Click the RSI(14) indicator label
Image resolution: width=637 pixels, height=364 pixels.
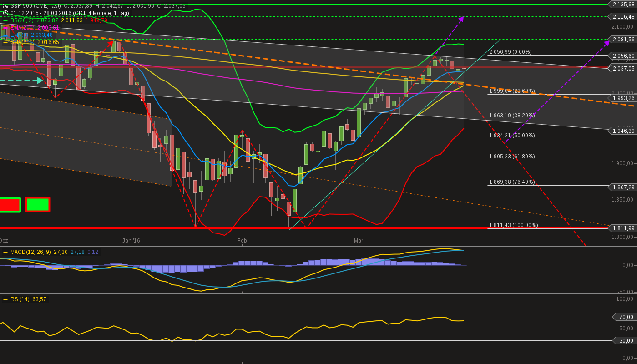pyautogui.click(x=20, y=299)
